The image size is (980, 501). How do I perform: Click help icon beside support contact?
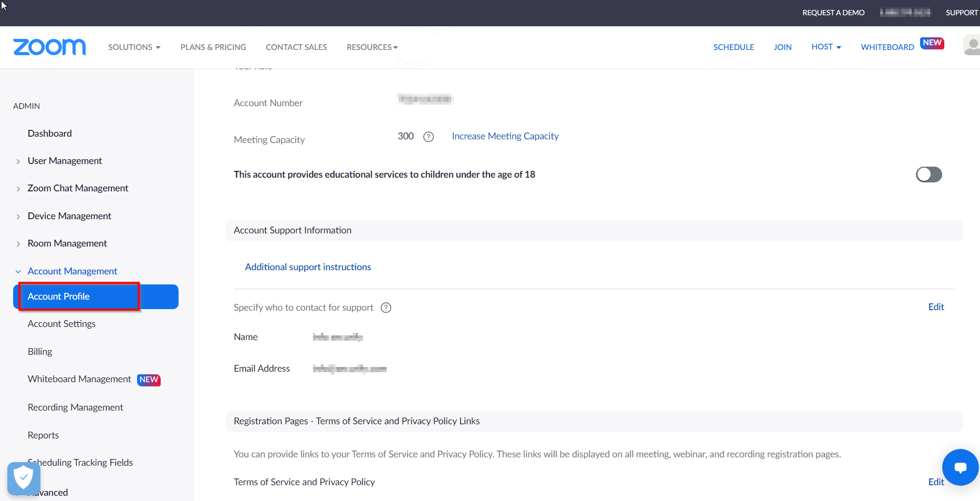(x=386, y=308)
